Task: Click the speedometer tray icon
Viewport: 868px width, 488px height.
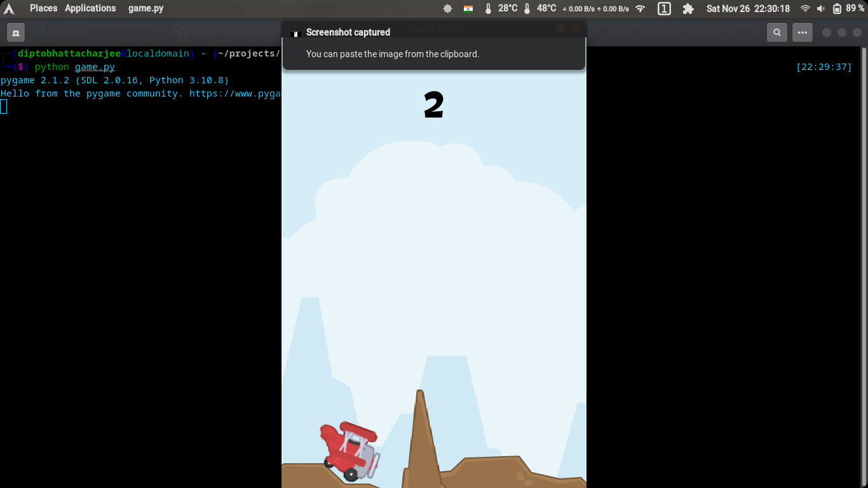Action: click(641, 9)
